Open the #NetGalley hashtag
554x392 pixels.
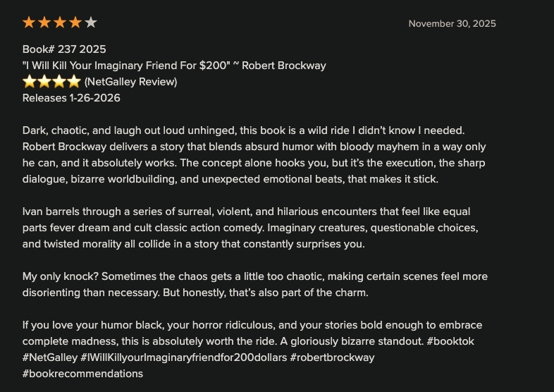tap(50, 357)
